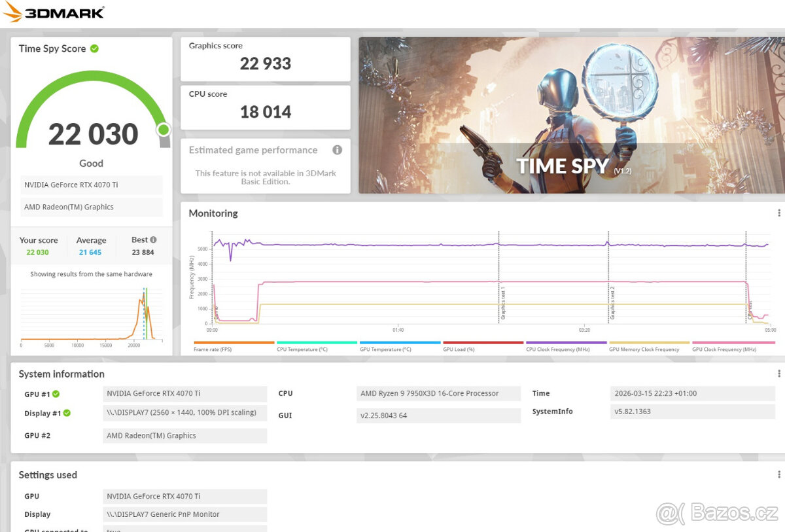This screenshot has height=532, width=785.
Task: Click the green checkmark next to Time Spy Score
Action: (x=95, y=48)
